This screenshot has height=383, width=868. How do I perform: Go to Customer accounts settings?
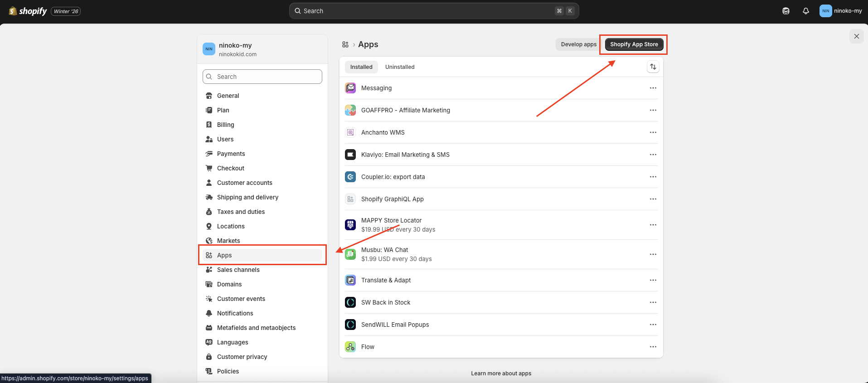[x=262, y=183]
